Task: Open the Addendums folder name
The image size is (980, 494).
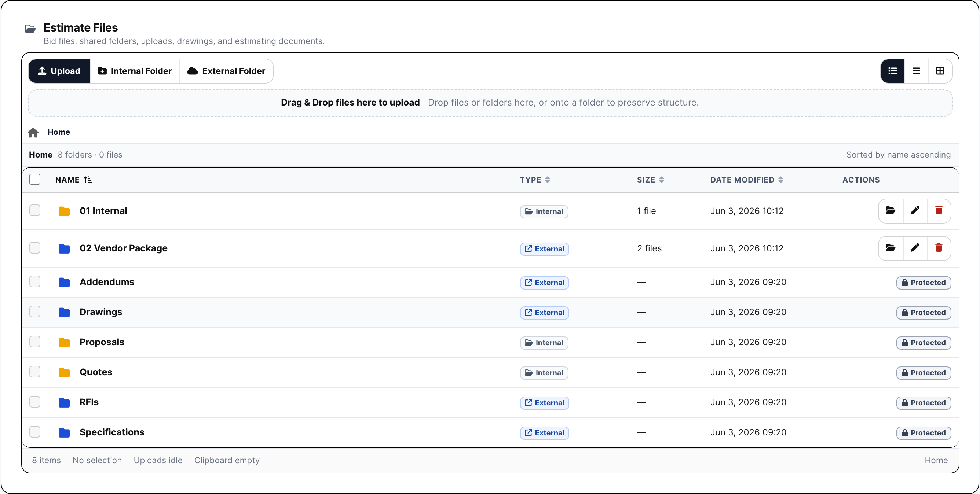Action: click(107, 282)
